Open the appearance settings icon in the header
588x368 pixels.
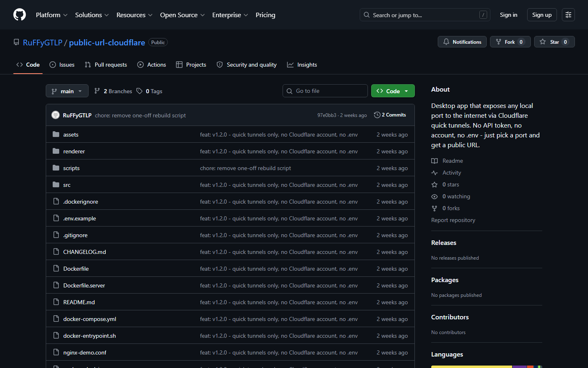coord(568,15)
